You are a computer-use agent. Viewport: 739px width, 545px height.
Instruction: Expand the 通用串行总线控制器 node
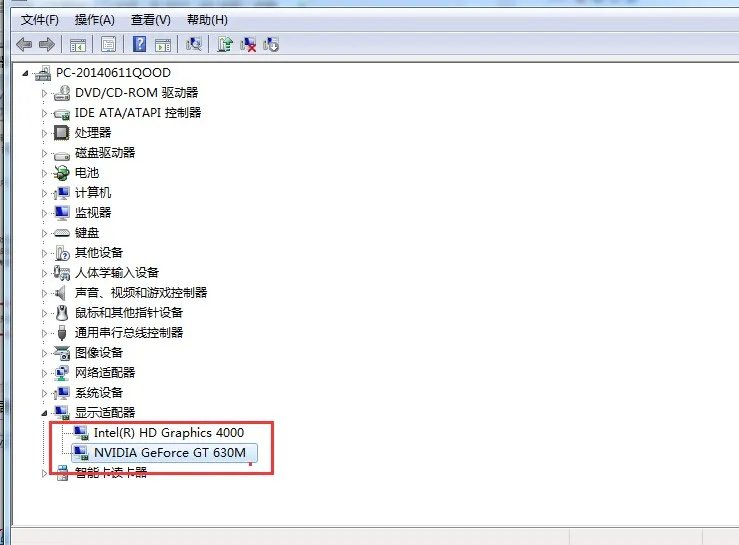pos(44,333)
